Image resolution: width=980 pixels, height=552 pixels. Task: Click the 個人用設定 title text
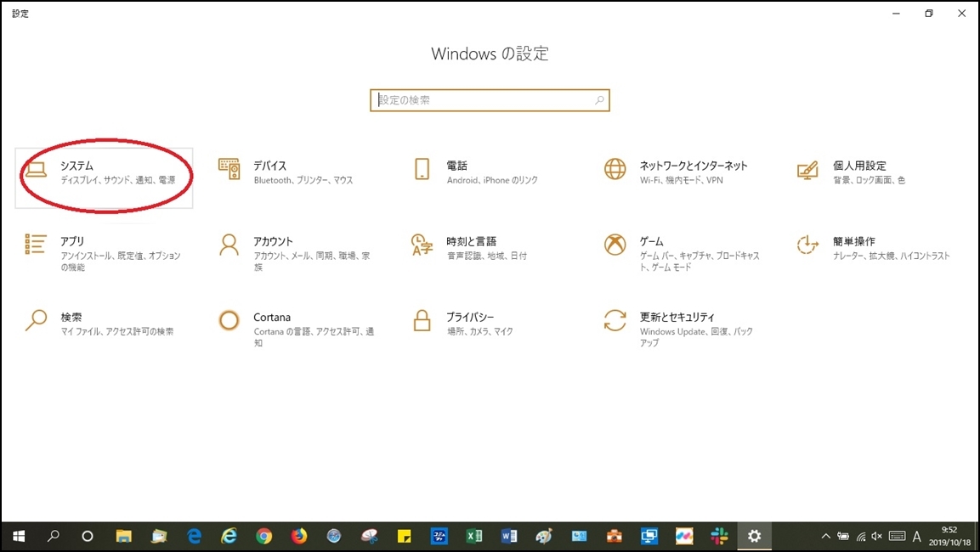tap(859, 166)
